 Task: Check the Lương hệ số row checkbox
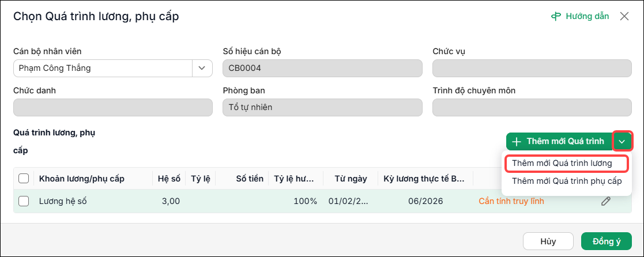pyautogui.click(x=24, y=201)
